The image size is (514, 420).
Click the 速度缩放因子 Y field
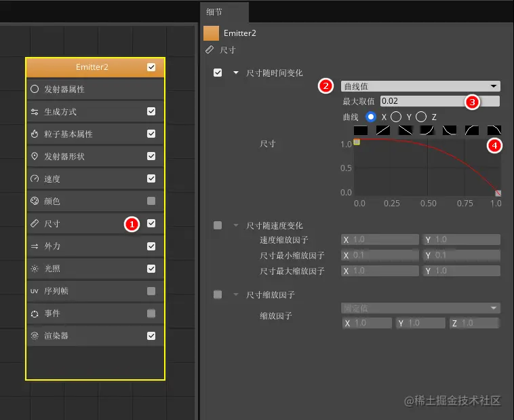462,240
